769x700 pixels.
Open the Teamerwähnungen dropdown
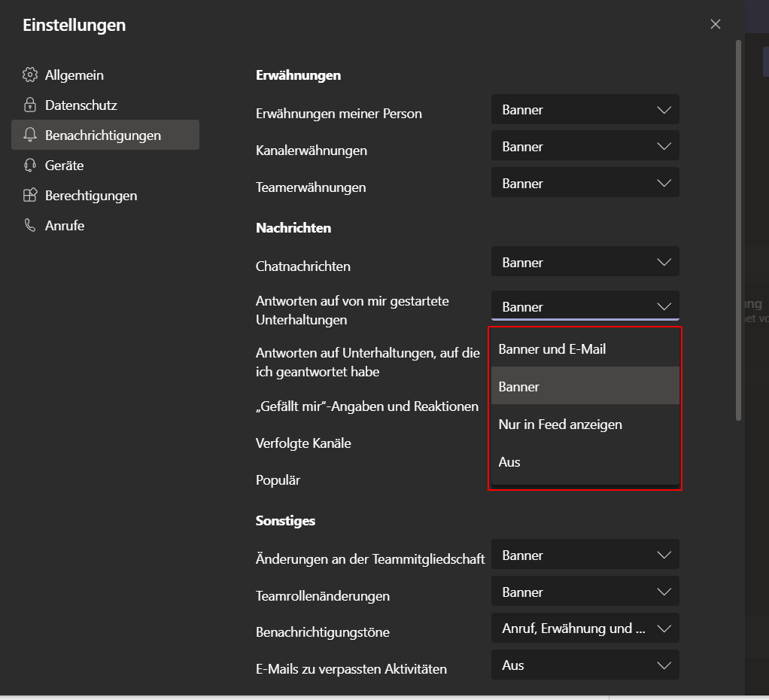585,182
